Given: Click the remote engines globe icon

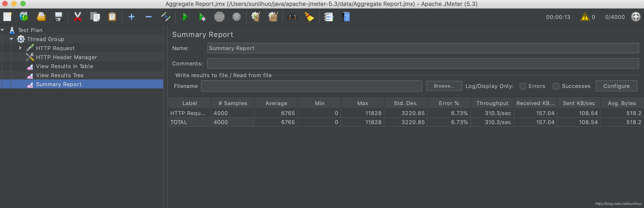Looking at the screenshot, I should click(x=636, y=17).
